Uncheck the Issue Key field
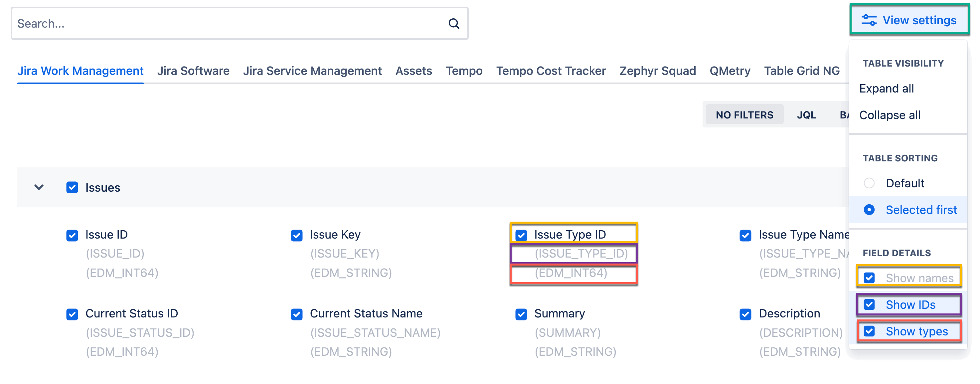This screenshot has height=384, width=980. coord(296,235)
